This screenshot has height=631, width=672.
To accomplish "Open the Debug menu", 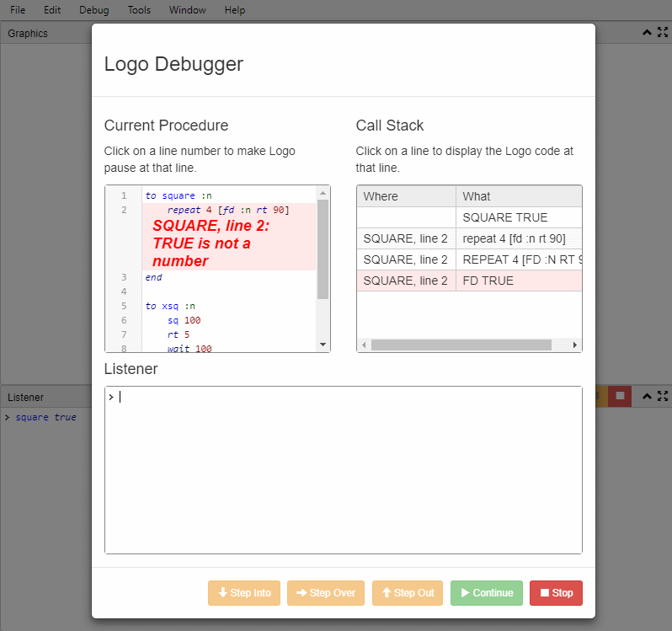I will click(x=93, y=10).
